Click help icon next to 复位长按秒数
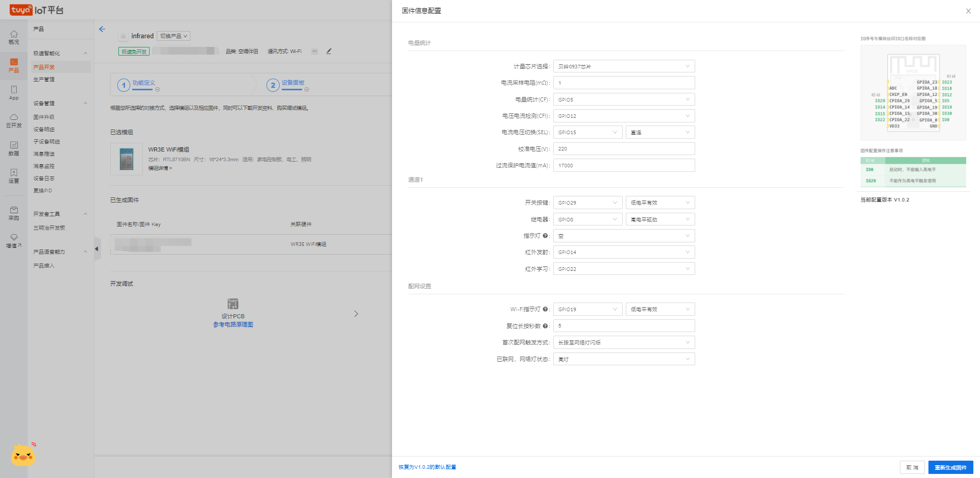Viewport: 980px width, 478px height. coord(545,326)
